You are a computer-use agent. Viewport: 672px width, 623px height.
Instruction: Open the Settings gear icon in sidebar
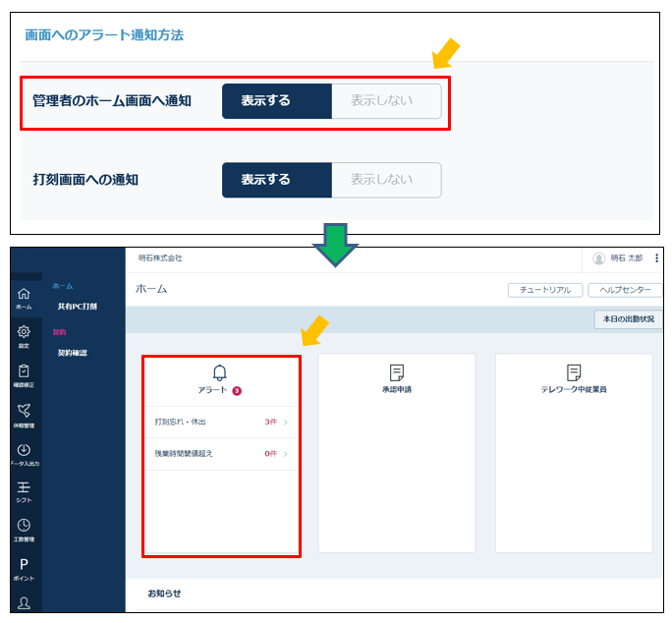[x=24, y=331]
